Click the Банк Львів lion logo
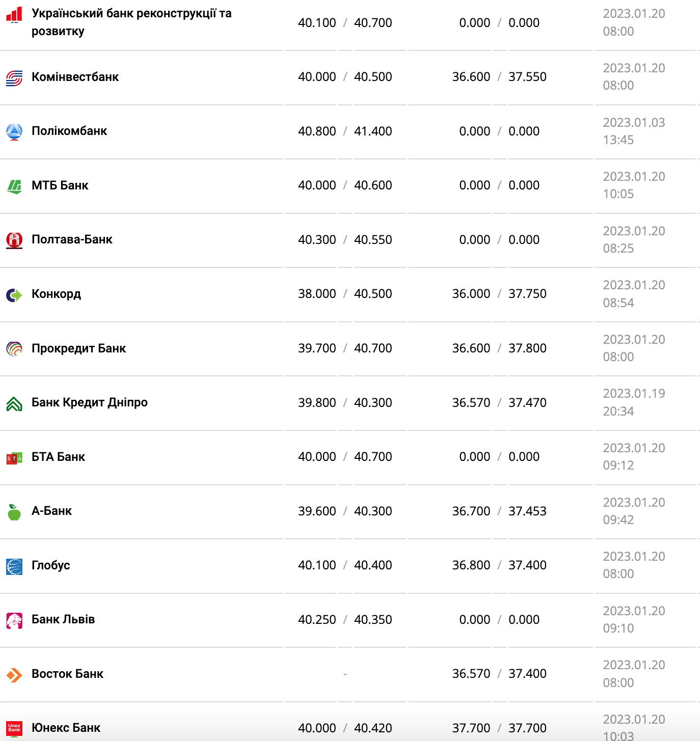700x741 pixels. pos(14,620)
